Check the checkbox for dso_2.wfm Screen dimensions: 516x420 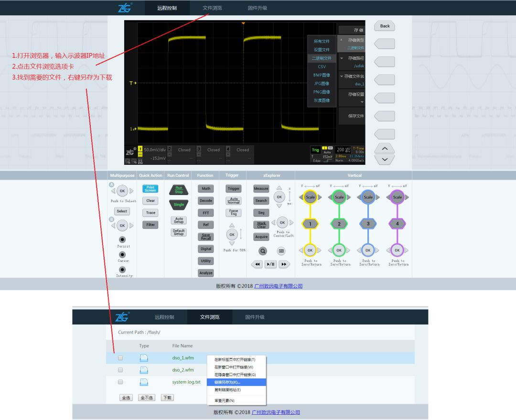tap(120, 370)
